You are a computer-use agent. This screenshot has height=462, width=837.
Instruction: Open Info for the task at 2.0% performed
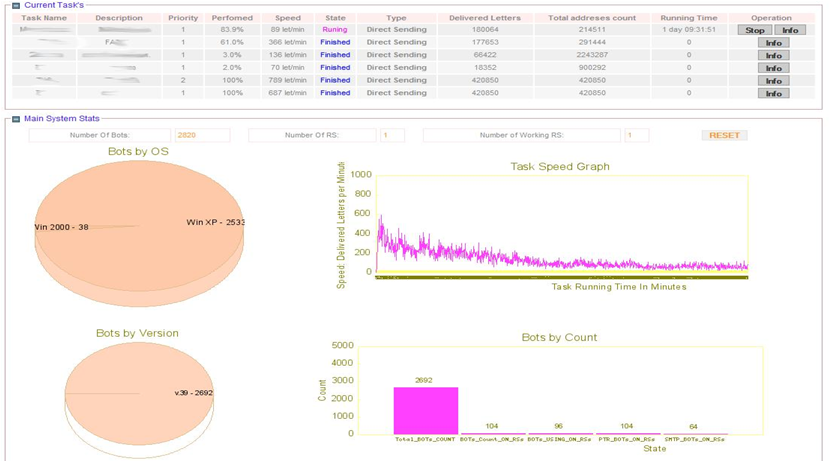773,68
